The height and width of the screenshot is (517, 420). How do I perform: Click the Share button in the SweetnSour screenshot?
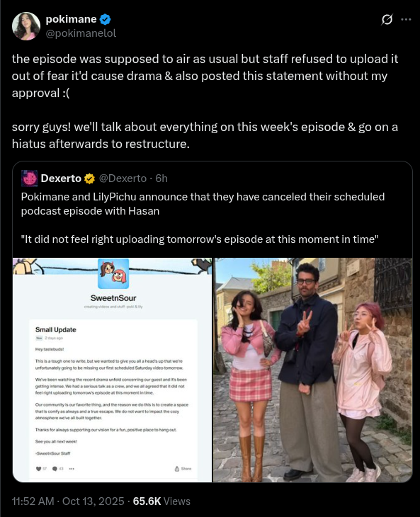pyautogui.click(x=183, y=469)
